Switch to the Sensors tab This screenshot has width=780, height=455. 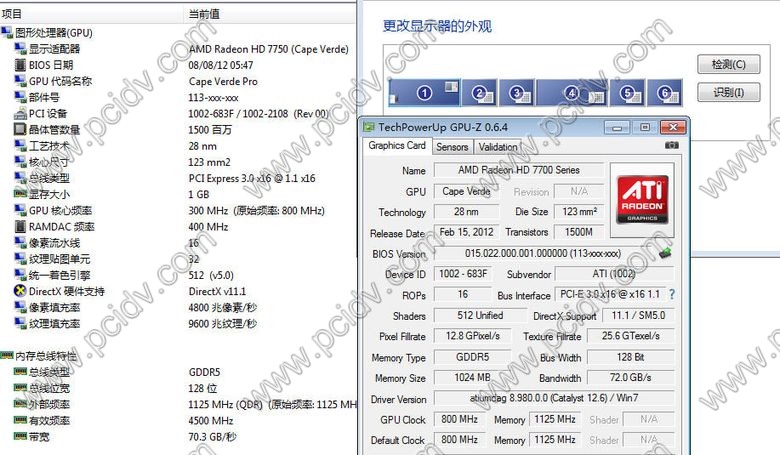coord(452,147)
